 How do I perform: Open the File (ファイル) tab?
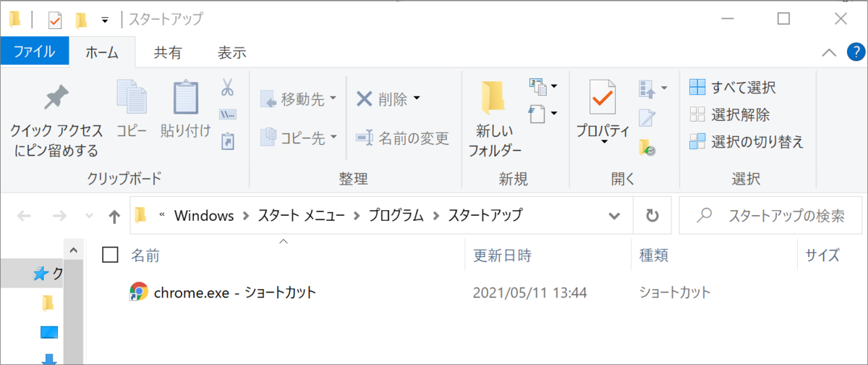35,51
